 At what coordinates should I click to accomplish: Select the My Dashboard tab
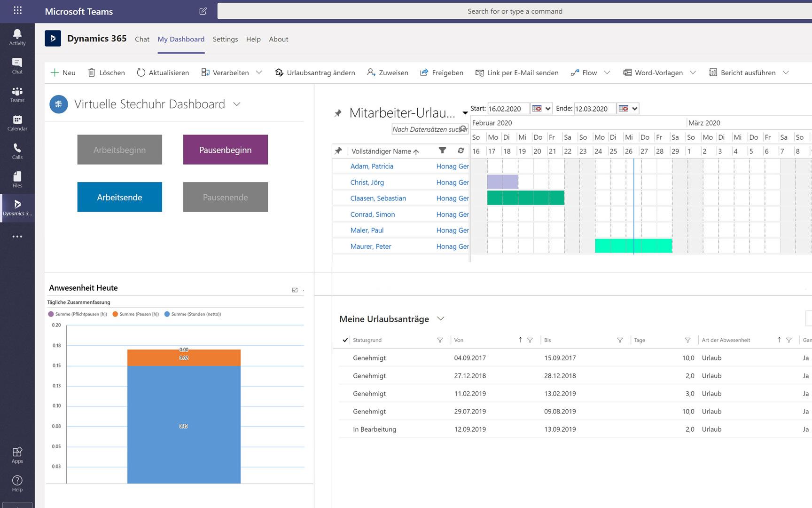(181, 39)
